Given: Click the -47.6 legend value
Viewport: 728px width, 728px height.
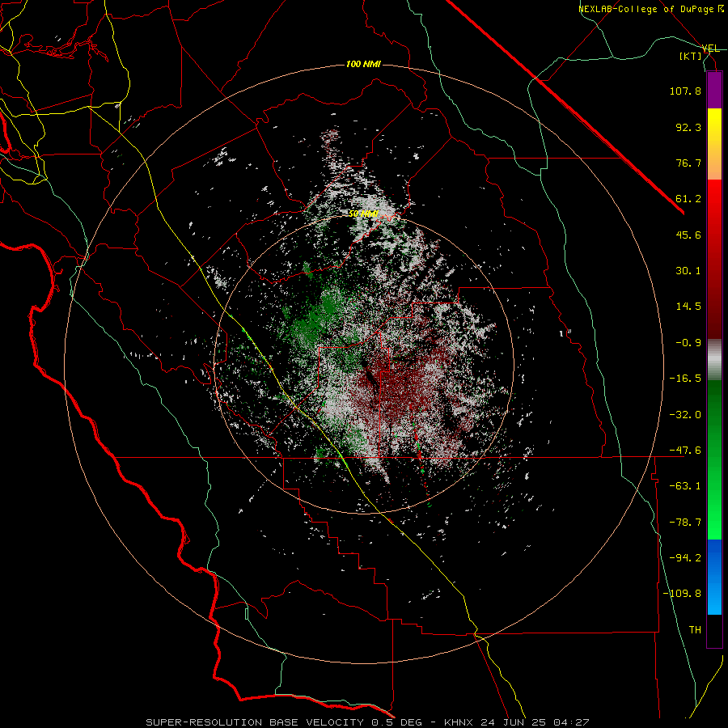Looking at the screenshot, I should (x=685, y=451).
